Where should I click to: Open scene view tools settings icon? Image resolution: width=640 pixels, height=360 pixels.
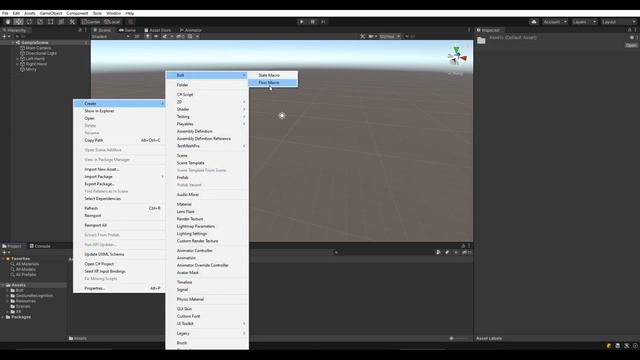tap(362, 36)
